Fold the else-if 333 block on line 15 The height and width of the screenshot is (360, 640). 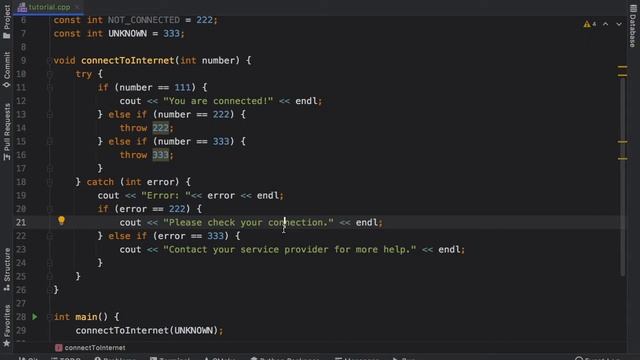click(x=50, y=141)
